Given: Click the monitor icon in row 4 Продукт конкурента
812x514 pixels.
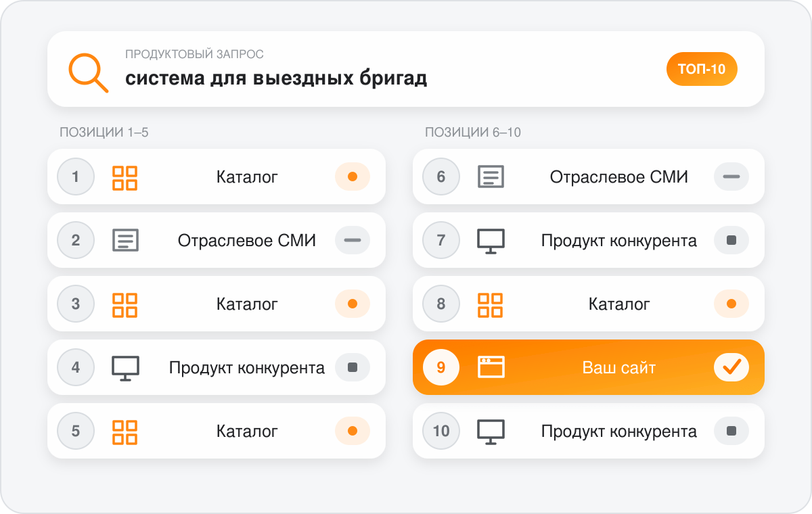Looking at the screenshot, I should tap(125, 368).
